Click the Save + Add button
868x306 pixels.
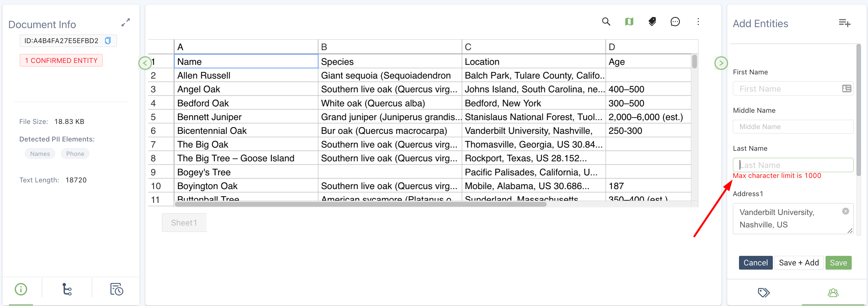tap(799, 263)
